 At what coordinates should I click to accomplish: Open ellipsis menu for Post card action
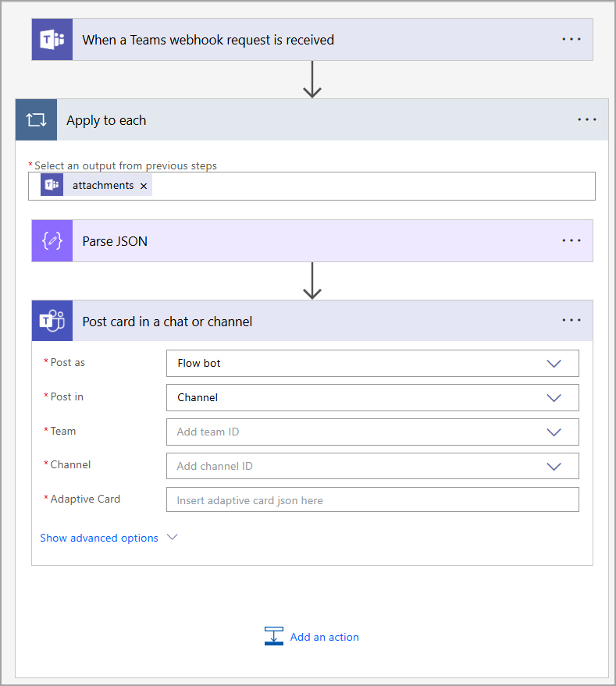[x=571, y=320]
